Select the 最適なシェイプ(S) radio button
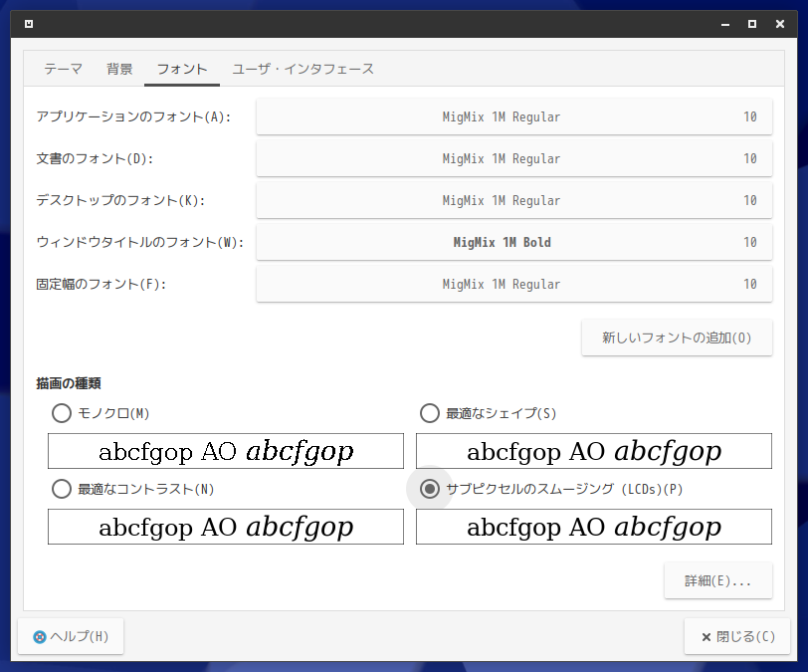 (x=429, y=413)
